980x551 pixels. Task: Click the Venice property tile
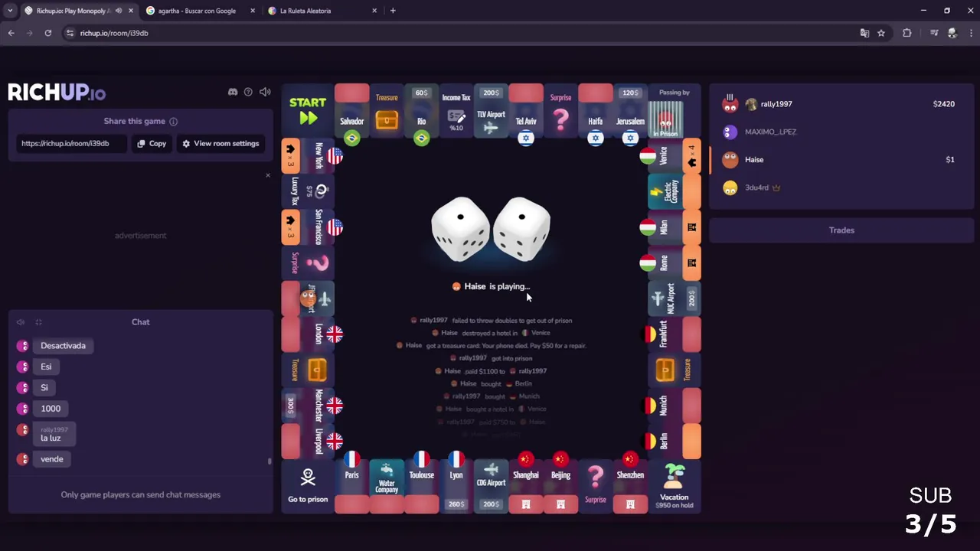coord(675,156)
